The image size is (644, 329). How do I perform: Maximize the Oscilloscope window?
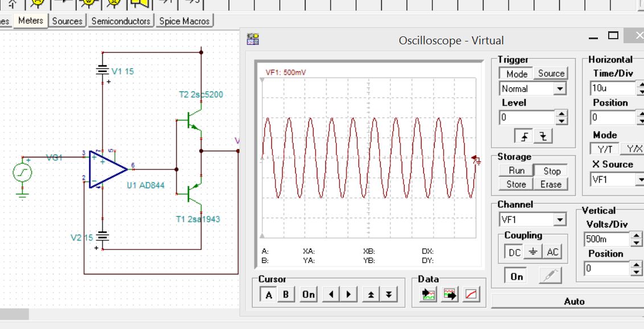(x=613, y=36)
